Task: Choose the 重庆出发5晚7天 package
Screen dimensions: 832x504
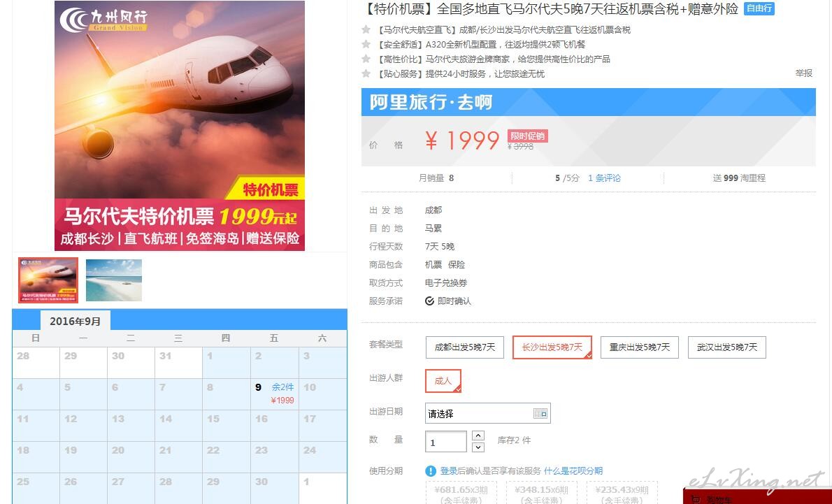Action: [640, 347]
